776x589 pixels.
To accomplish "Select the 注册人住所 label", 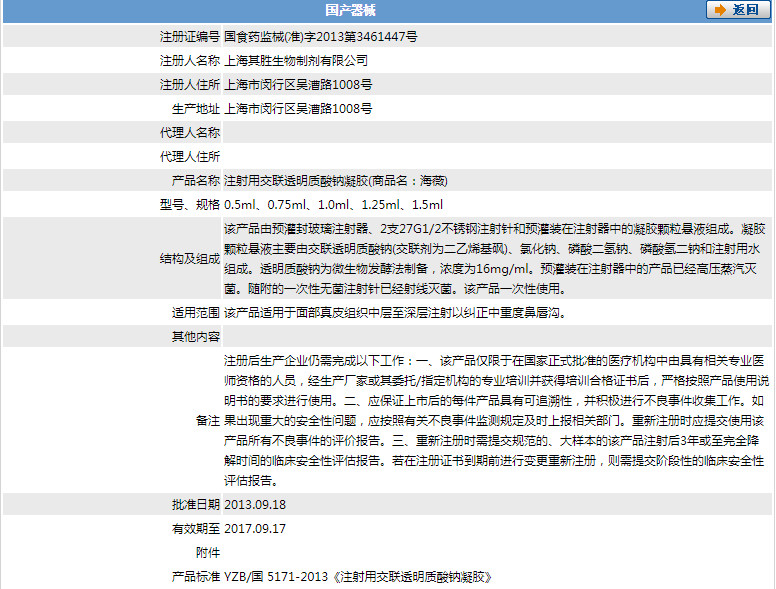I will (x=190, y=85).
